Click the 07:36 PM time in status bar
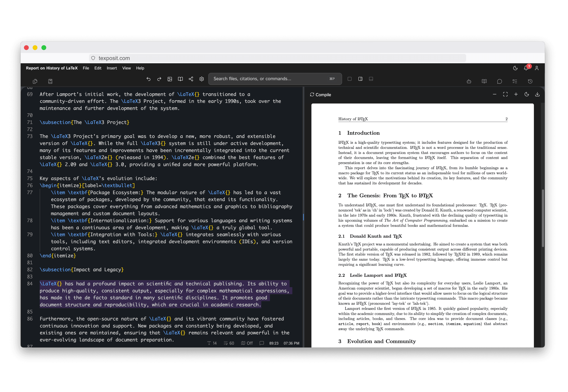 [291, 343]
